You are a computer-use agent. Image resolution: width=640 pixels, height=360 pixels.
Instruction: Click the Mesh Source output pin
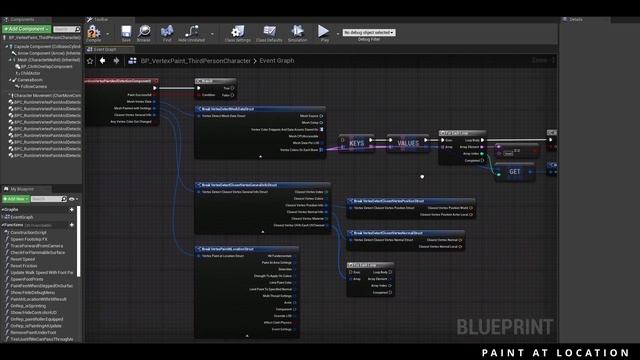click(x=322, y=116)
